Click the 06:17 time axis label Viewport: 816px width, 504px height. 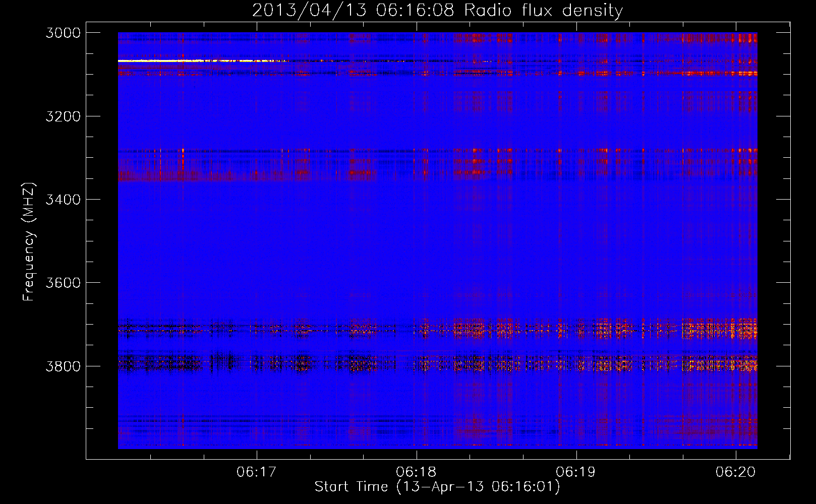click(257, 472)
